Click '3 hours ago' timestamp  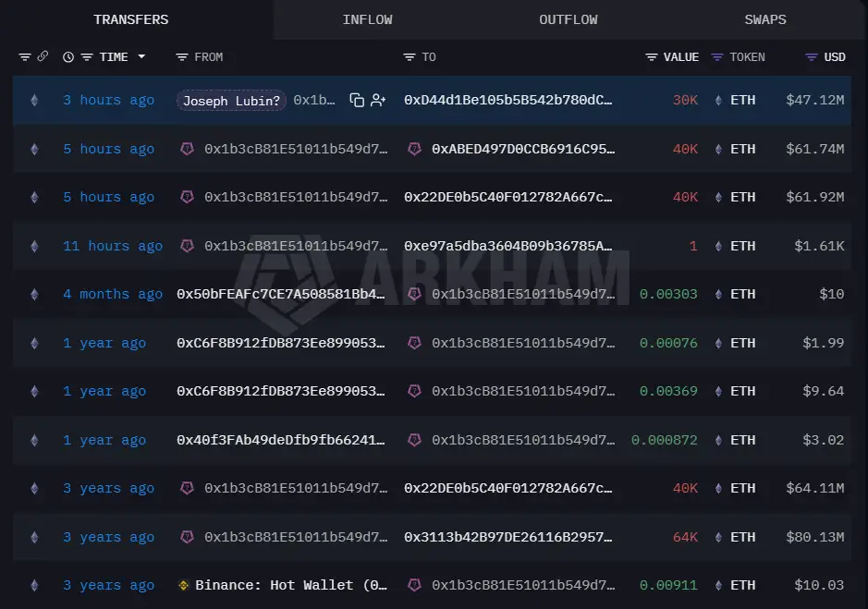pyautogui.click(x=108, y=100)
